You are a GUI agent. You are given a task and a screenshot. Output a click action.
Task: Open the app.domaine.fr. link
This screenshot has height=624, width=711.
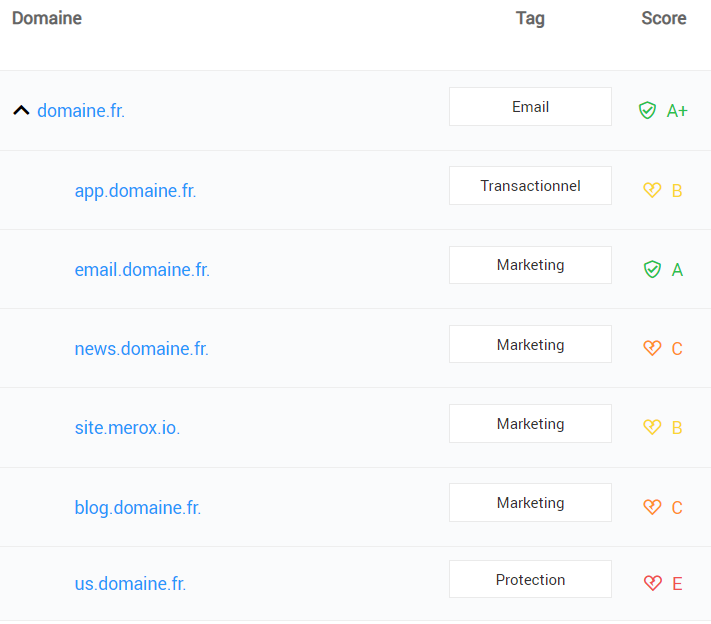(135, 190)
